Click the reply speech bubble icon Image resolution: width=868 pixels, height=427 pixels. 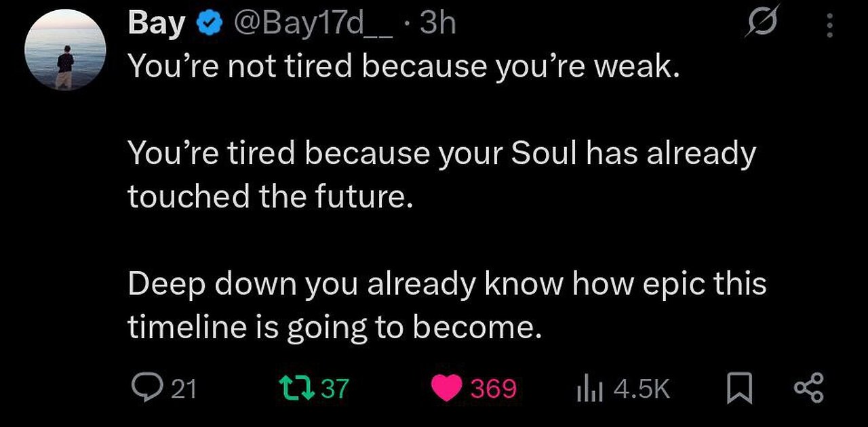(x=142, y=388)
